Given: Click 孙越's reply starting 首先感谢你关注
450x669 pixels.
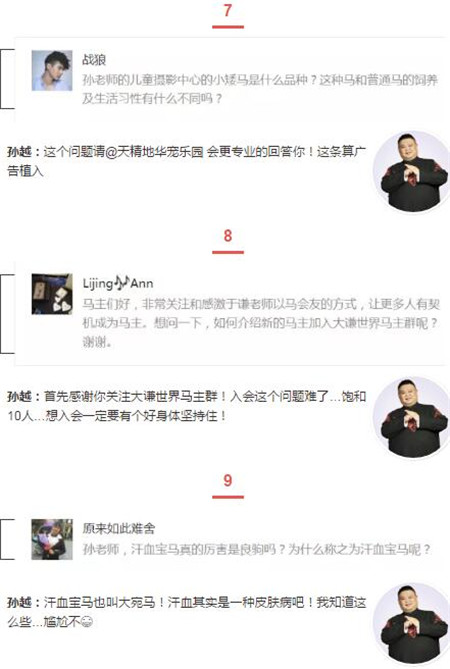Looking at the screenshot, I should [x=186, y=406].
